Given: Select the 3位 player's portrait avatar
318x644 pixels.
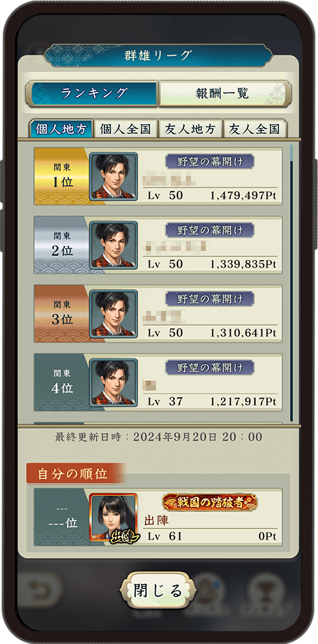Looking at the screenshot, I should click(x=114, y=314).
